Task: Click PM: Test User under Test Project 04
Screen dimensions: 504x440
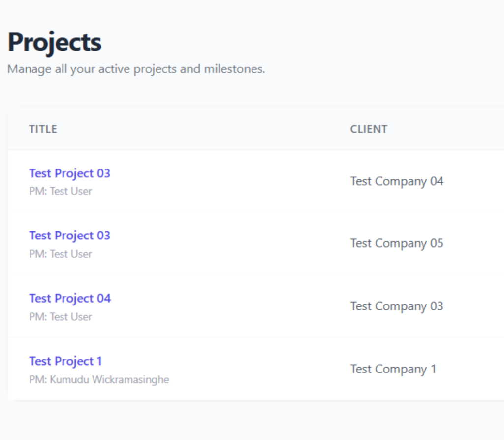Action: coord(61,317)
